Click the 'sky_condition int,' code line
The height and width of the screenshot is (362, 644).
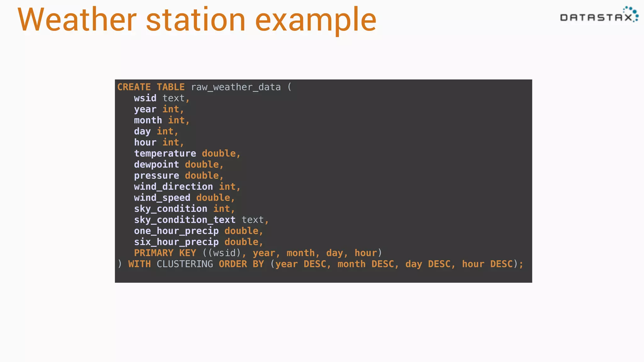[184, 209]
